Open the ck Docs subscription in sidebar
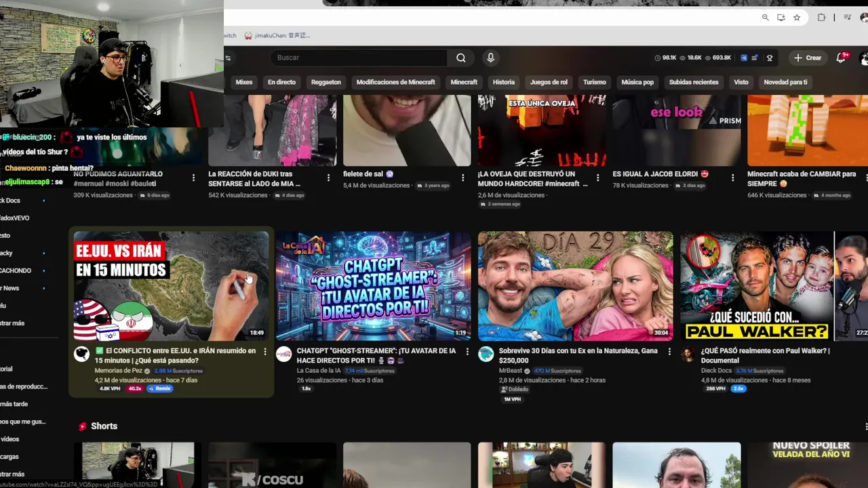Screen dimensions: 868x488 point(10,201)
